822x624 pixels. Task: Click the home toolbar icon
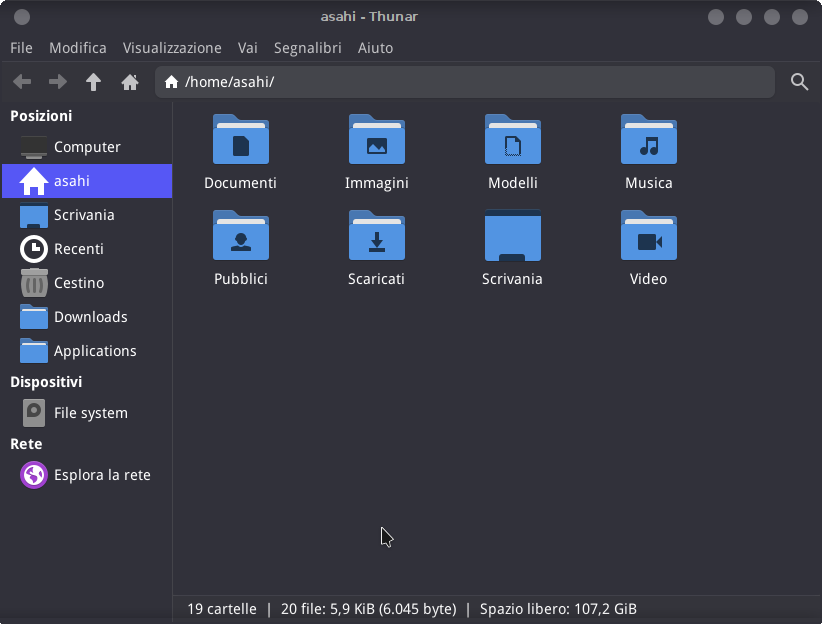130,82
